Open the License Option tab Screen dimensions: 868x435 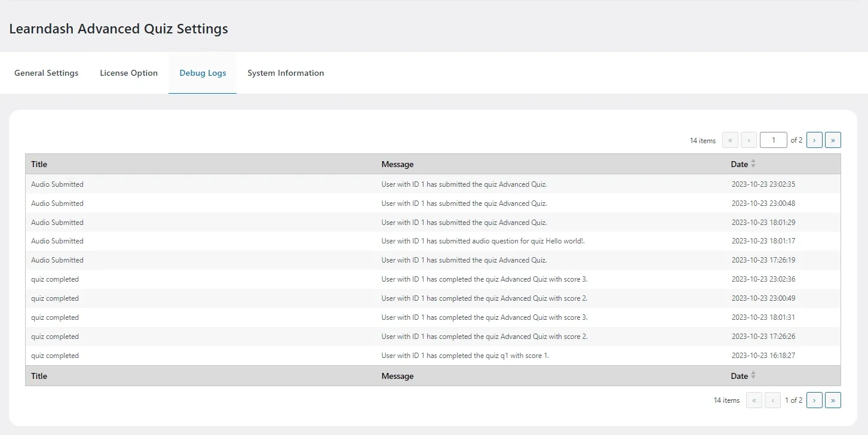[128, 73]
